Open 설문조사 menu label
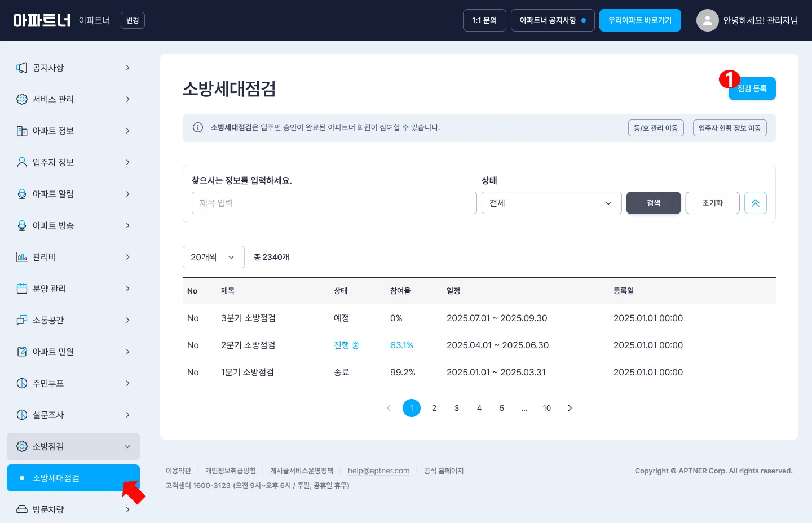812x523 pixels. point(48,415)
